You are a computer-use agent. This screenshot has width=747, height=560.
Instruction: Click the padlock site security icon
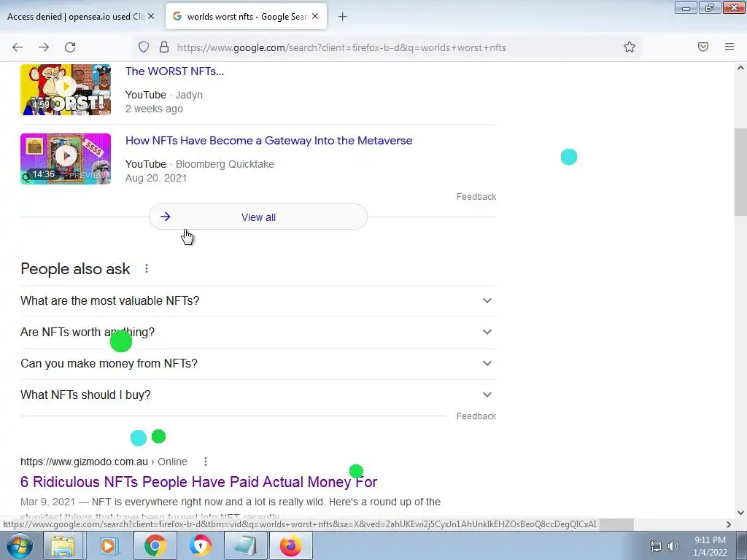coord(164,47)
